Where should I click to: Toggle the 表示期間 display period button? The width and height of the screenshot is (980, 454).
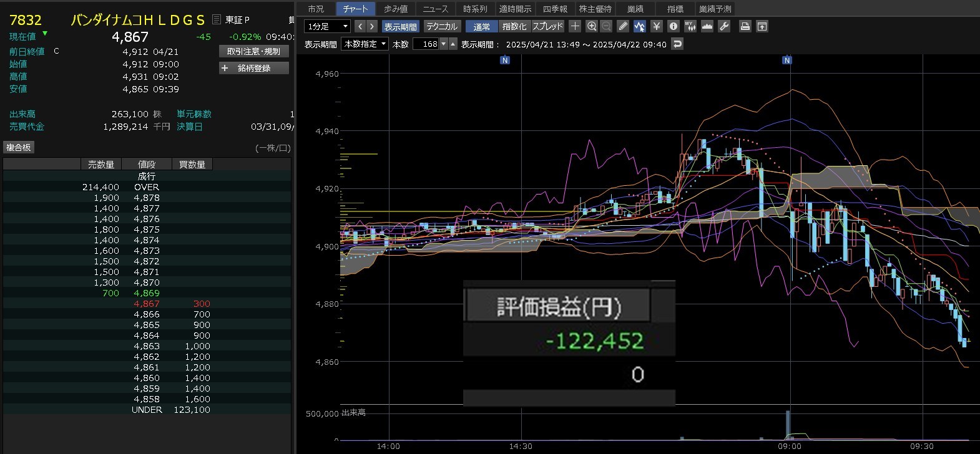[x=401, y=26]
